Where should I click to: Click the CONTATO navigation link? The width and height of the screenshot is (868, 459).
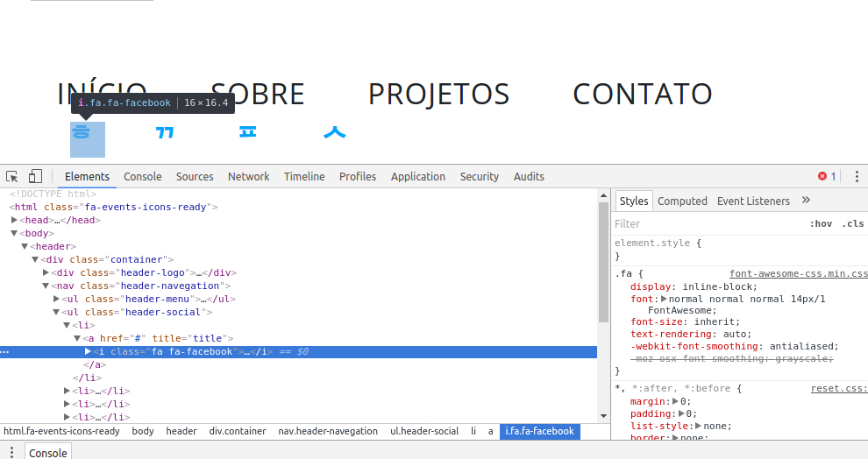click(x=642, y=94)
